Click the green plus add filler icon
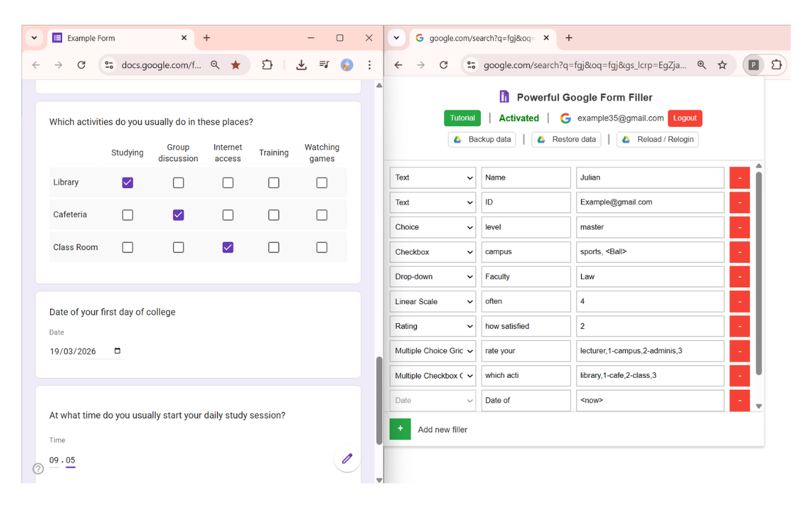Screen dimensions: 812x508 point(400,429)
